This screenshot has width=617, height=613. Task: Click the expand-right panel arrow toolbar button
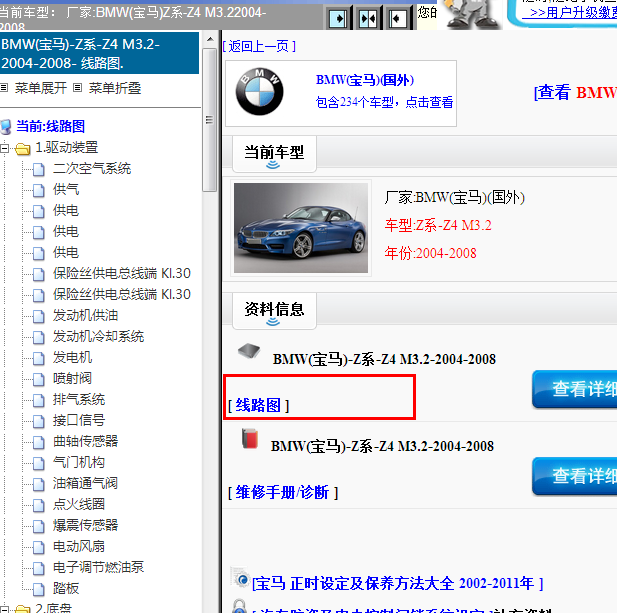338,18
